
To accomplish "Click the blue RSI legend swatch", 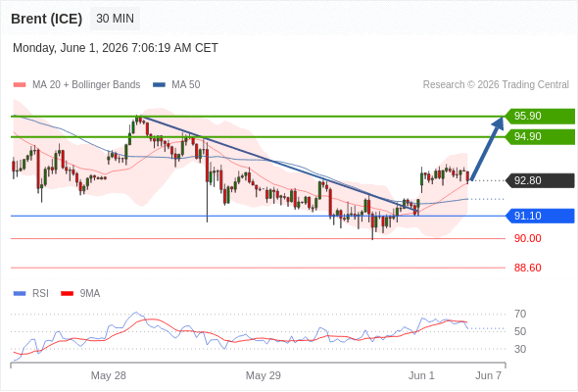I will (x=20, y=294).
